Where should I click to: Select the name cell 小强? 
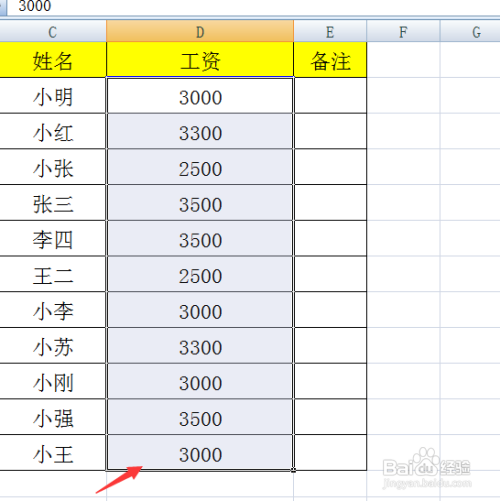(x=53, y=417)
